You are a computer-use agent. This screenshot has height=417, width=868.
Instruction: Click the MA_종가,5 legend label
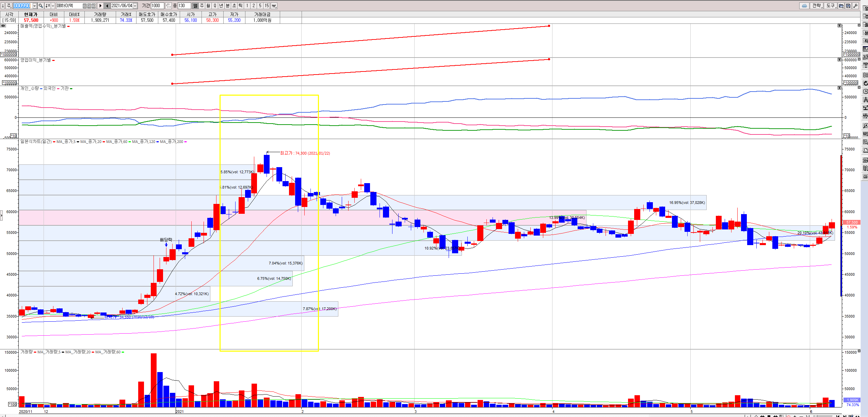66,142
